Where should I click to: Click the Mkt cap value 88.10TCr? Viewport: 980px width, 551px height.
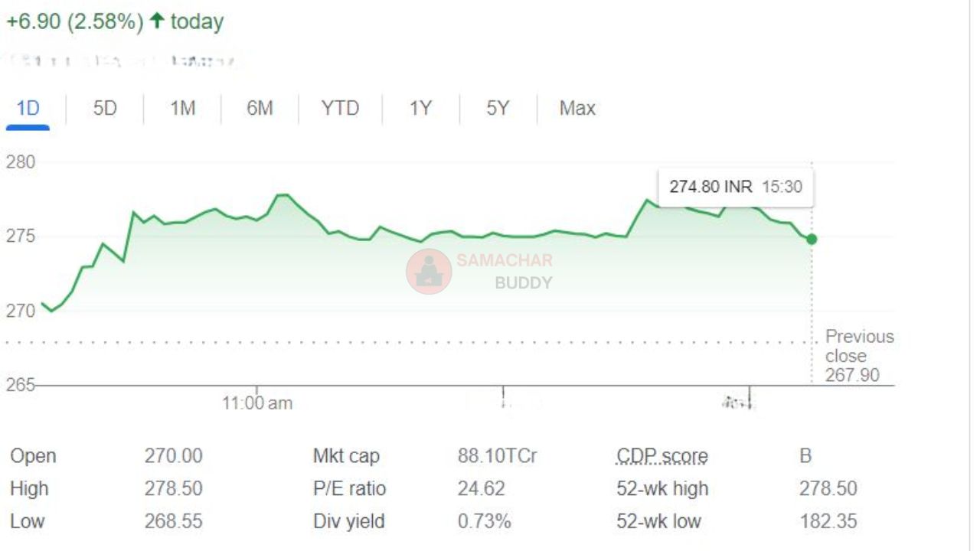(x=497, y=456)
